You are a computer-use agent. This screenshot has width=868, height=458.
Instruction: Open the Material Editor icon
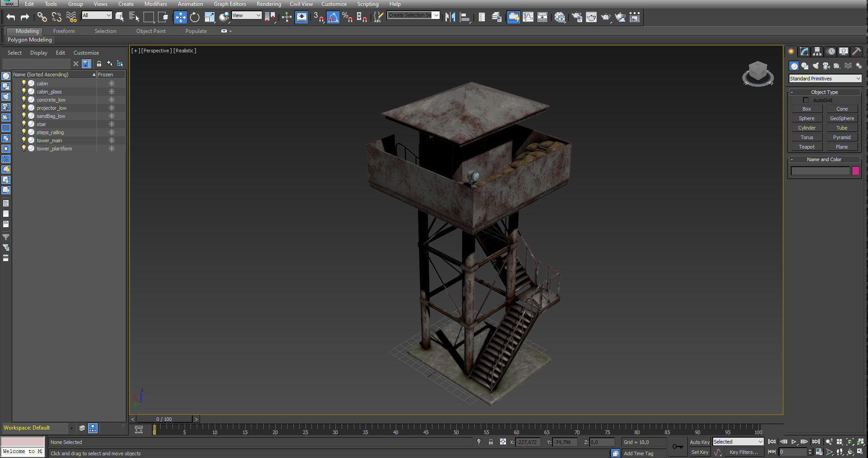[560, 17]
